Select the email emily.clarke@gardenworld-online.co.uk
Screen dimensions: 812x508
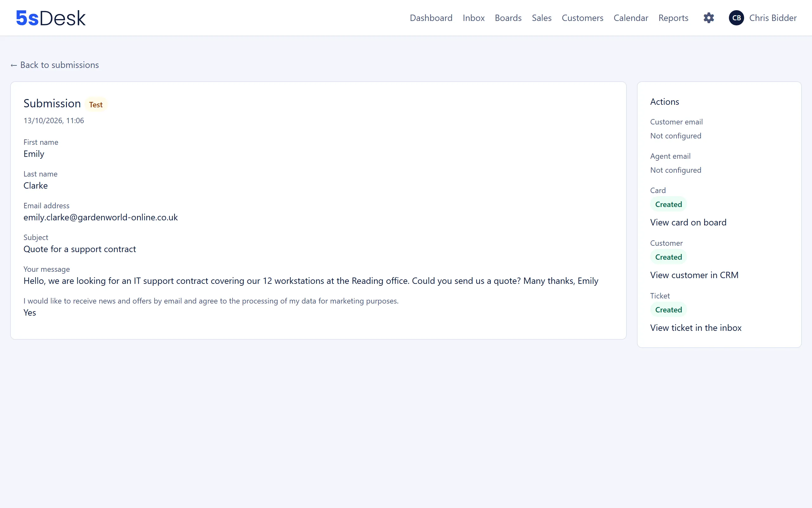[101, 217]
